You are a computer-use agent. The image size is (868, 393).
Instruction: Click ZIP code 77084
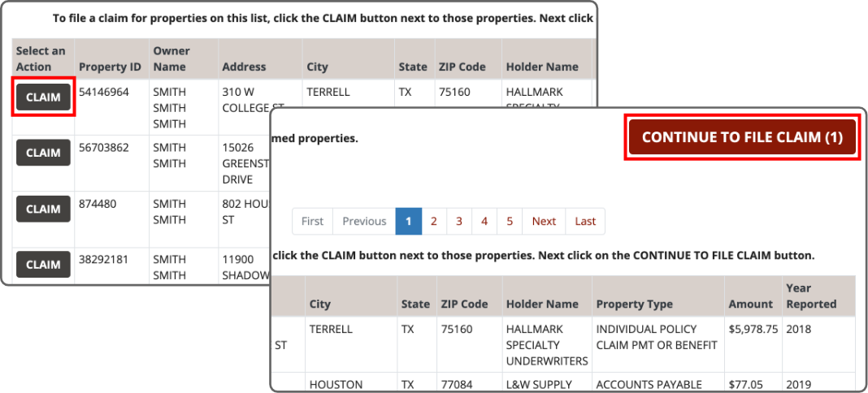(x=457, y=385)
